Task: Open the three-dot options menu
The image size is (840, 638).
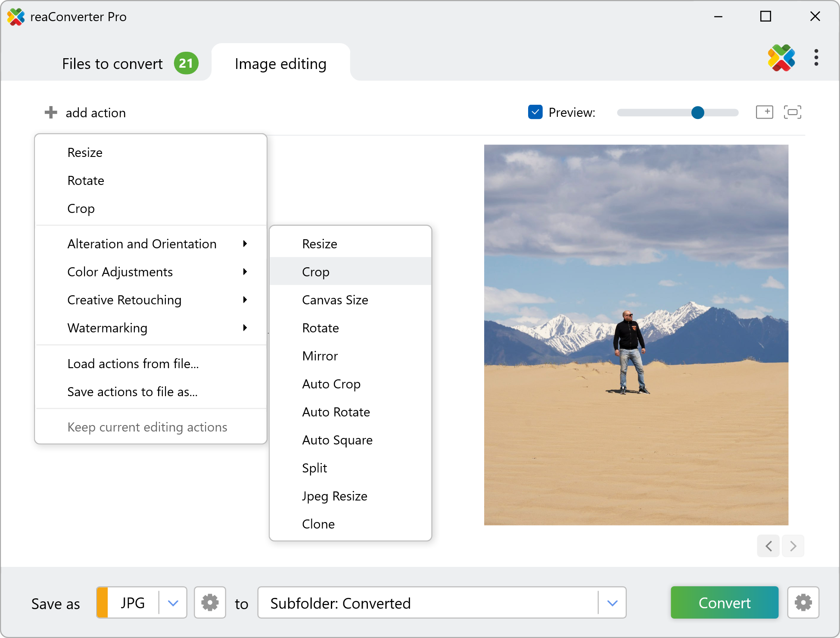Action: coord(816,58)
